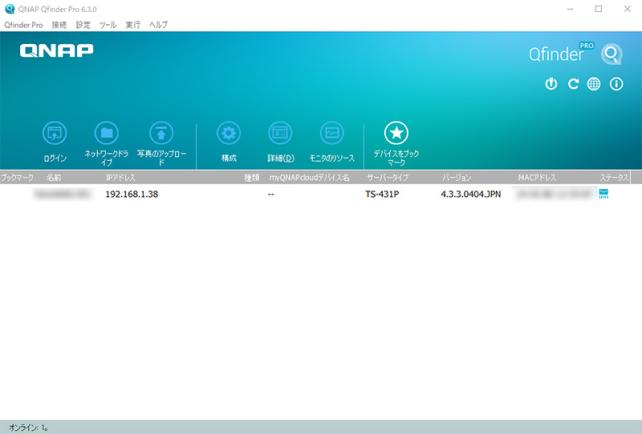Screen dimensions: 642x434
Task: Sort by the myQNAPcloudデバイス名 column header
Action: pyautogui.click(x=309, y=178)
